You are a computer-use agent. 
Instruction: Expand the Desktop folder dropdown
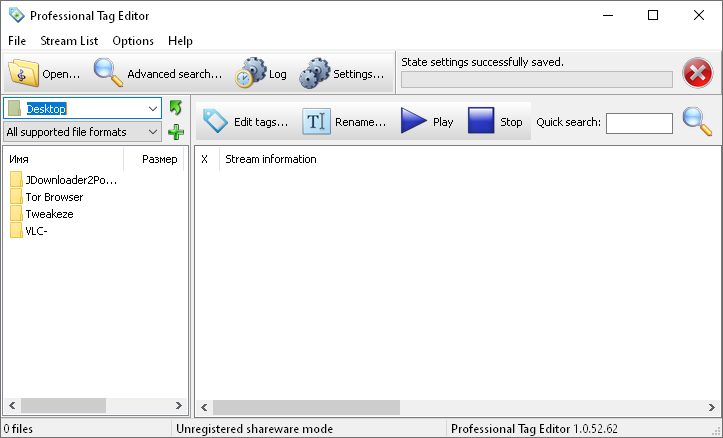click(153, 109)
